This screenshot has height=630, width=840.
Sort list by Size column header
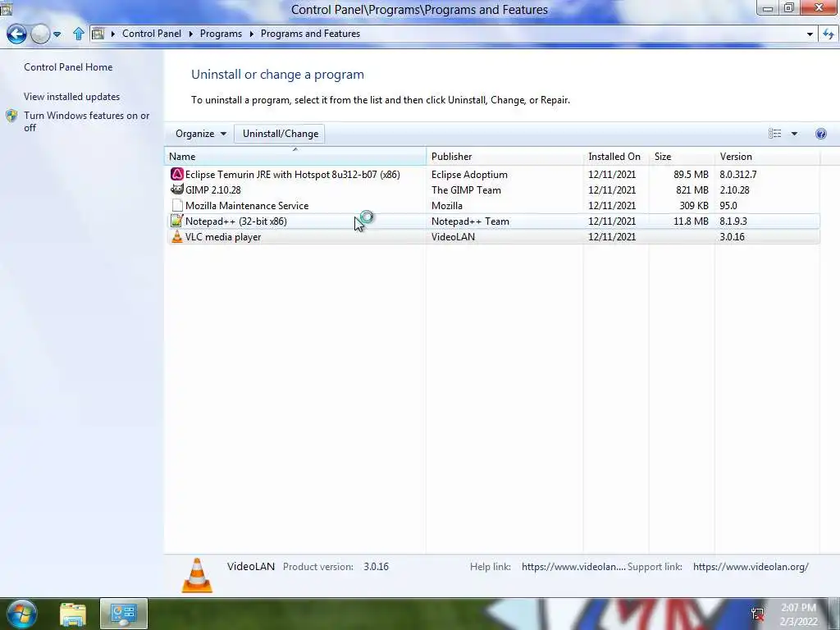682,157
